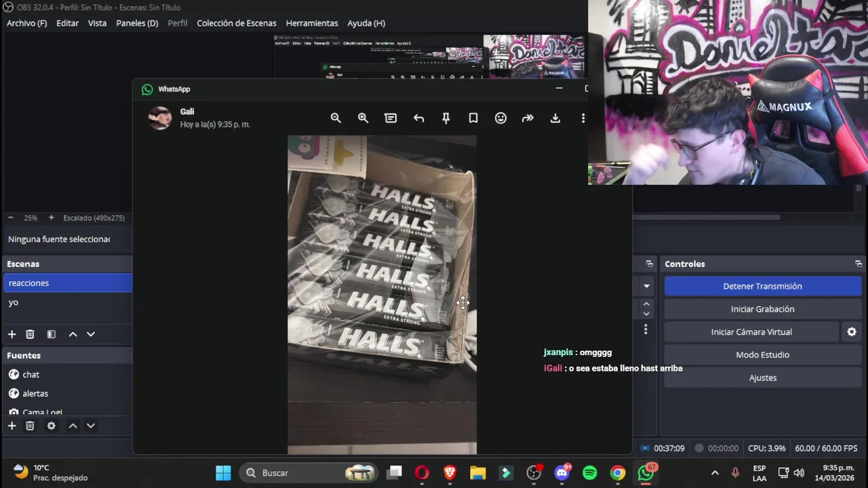Open Ayuda menu in OBS
868x488 pixels.
tap(366, 23)
